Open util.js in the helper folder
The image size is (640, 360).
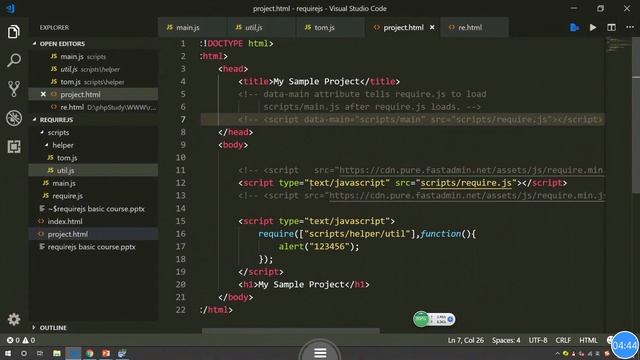click(x=93, y=170)
